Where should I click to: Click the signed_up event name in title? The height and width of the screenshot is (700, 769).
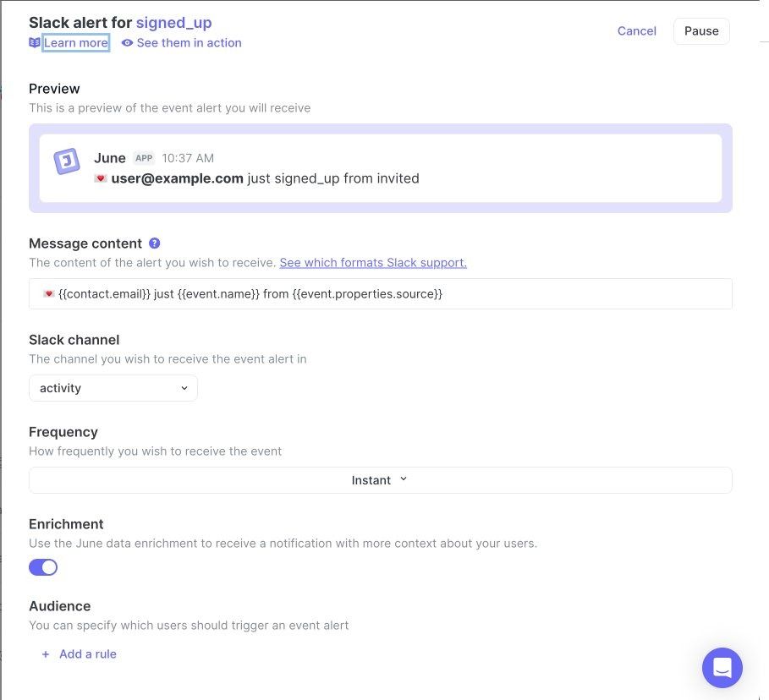pos(173,23)
